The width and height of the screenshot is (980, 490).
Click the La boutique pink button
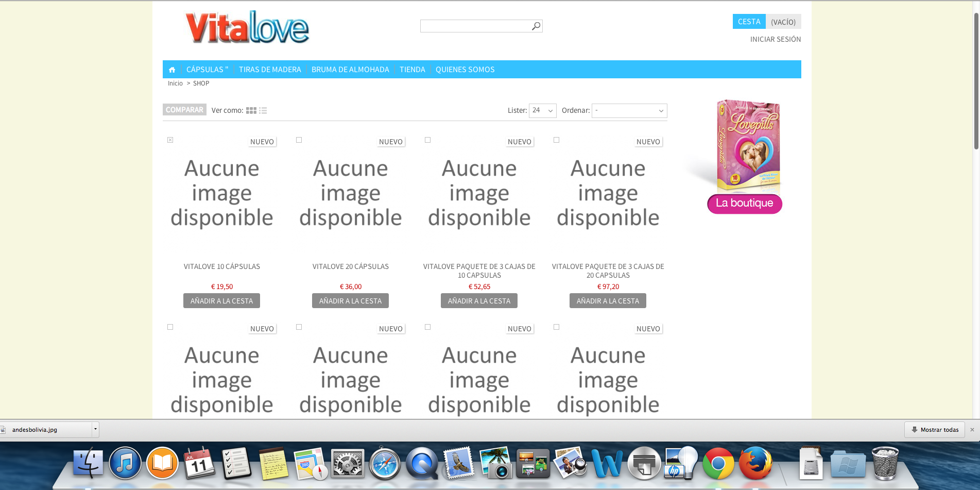[745, 204]
